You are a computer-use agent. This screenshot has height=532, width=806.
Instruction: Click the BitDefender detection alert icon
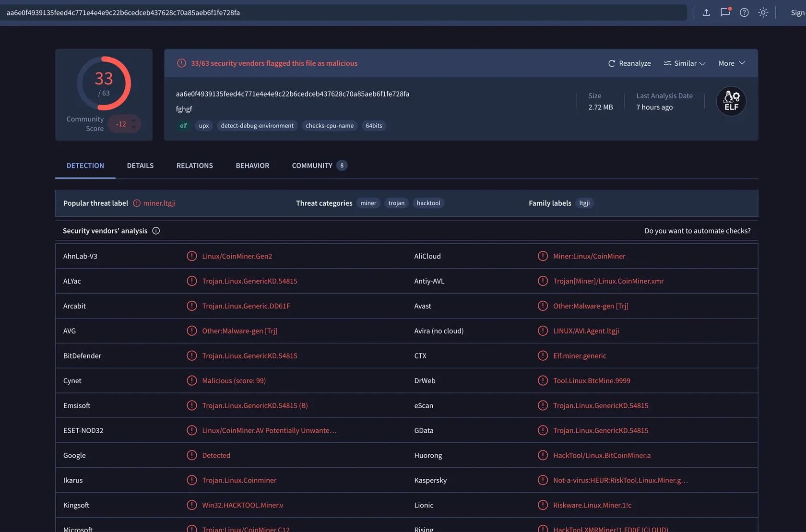point(192,356)
